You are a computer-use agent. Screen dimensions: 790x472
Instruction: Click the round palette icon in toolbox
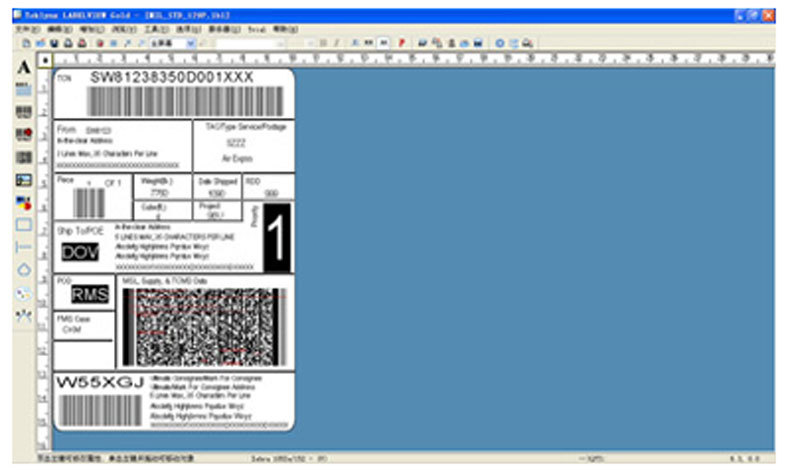(24, 293)
